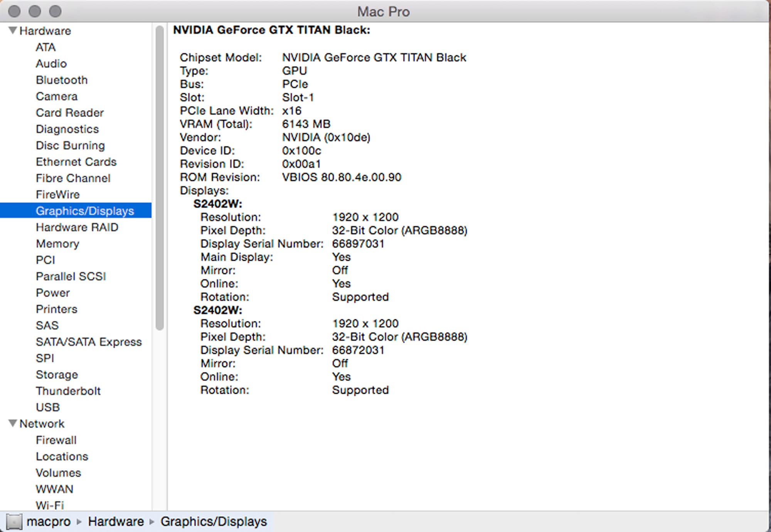Select the highlighted Graphics/Displays sidebar item
771x532 pixels.
[76, 211]
